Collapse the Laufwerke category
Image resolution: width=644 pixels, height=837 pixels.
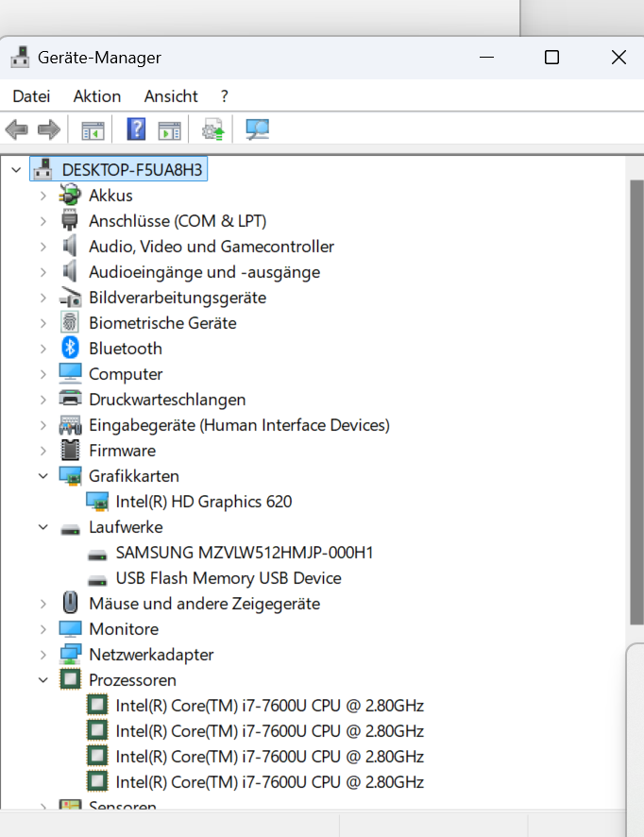click(43, 527)
